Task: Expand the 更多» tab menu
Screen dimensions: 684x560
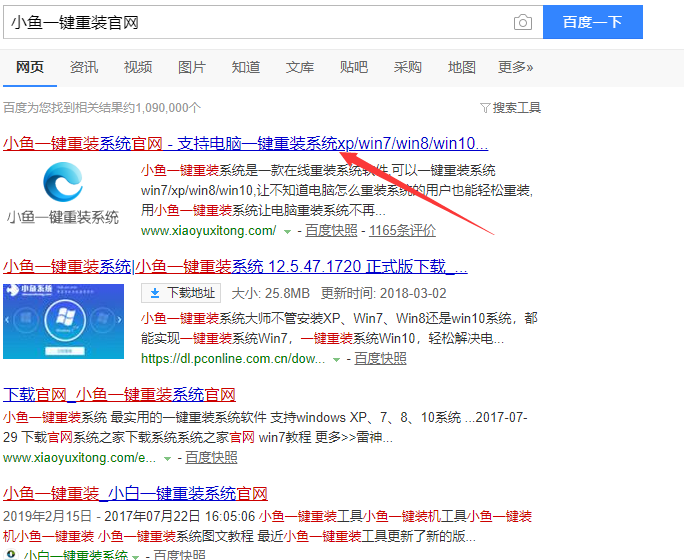Action: 516,67
